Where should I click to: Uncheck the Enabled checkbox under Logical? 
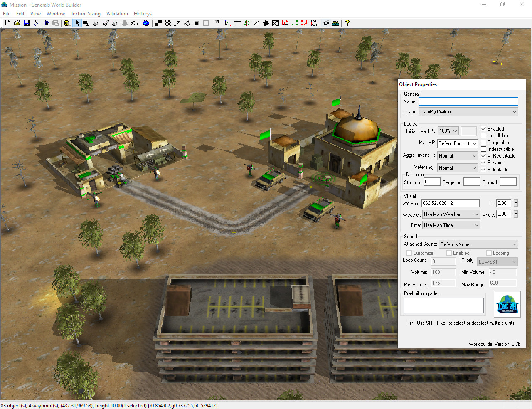pyautogui.click(x=484, y=129)
